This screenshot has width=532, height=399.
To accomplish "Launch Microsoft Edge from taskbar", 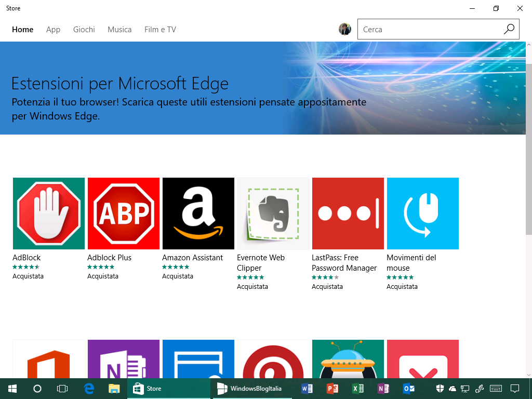I will (x=89, y=389).
